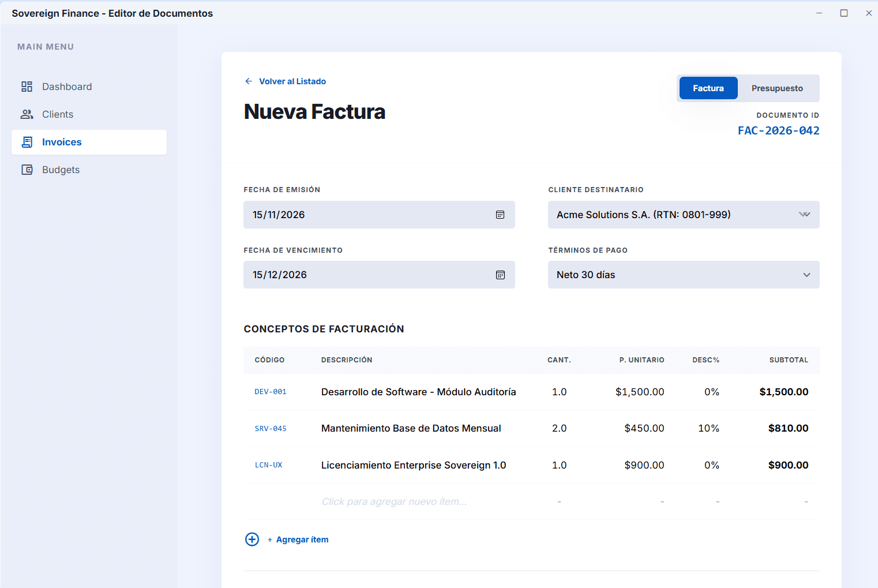
Task: Click the LCN-UX code link
Action: pos(269,465)
